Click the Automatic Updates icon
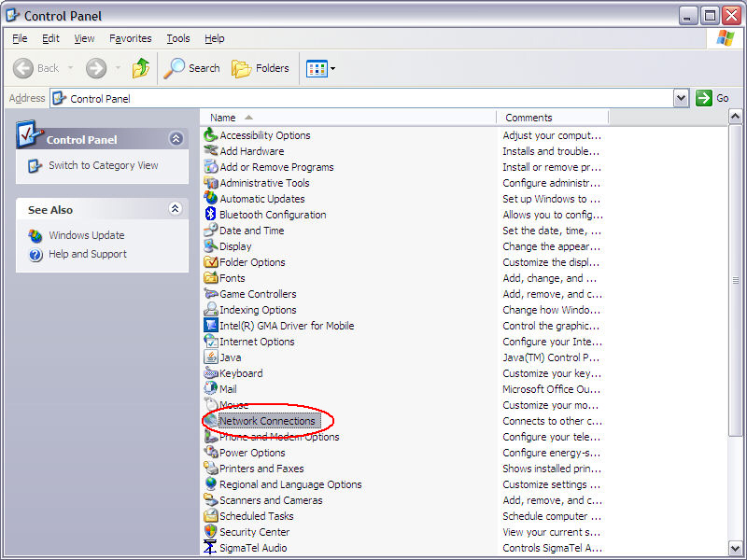747x560 pixels. (211, 199)
